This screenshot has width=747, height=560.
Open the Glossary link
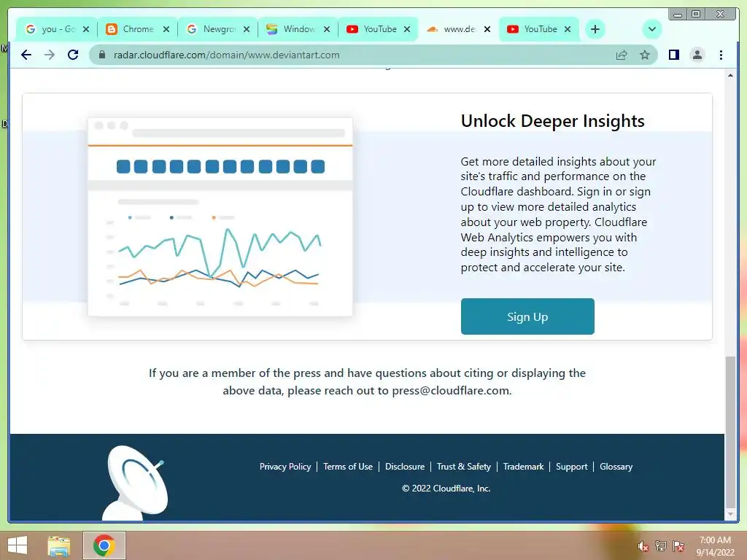(616, 467)
